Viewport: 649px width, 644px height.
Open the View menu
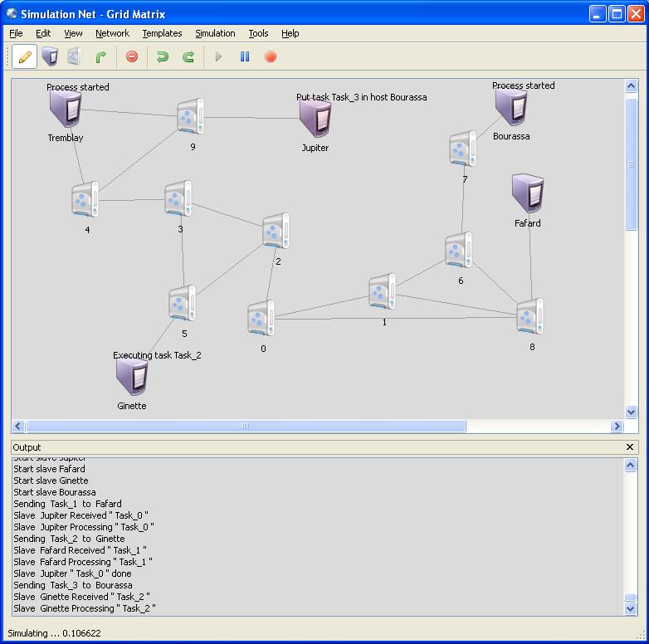(x=73, y=33)
